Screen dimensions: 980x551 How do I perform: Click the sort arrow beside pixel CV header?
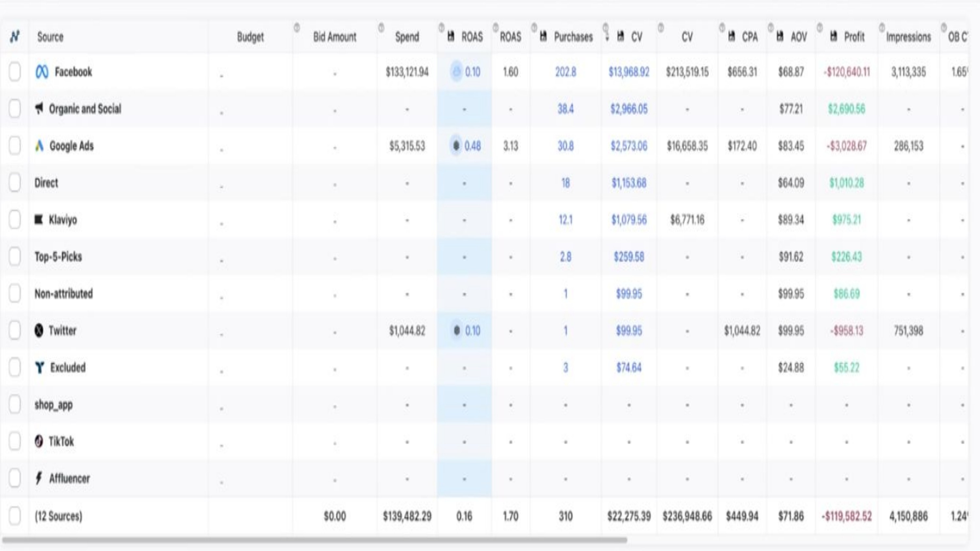click(x=607, y=37)
